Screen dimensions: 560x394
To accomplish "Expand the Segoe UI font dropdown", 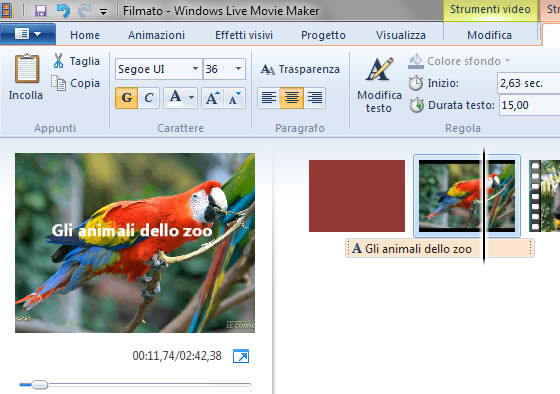I will point(195,69).
